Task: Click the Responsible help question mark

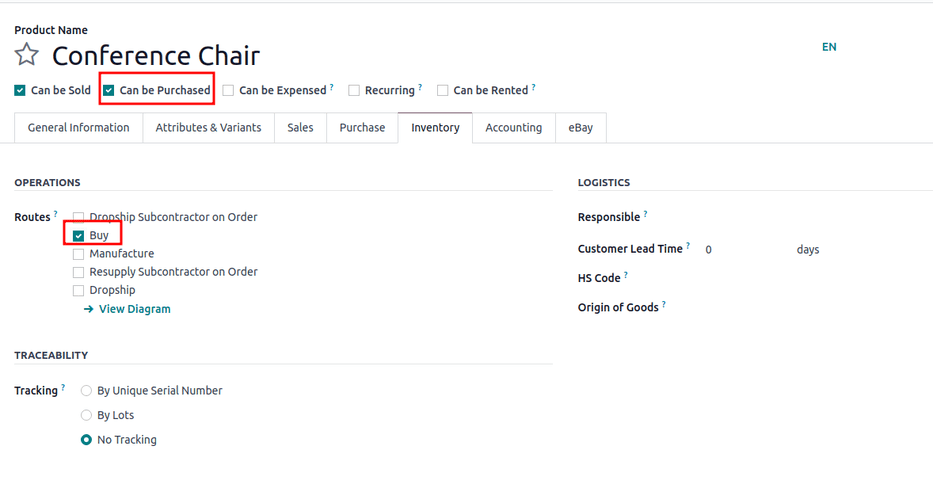Action: point(645,215)
